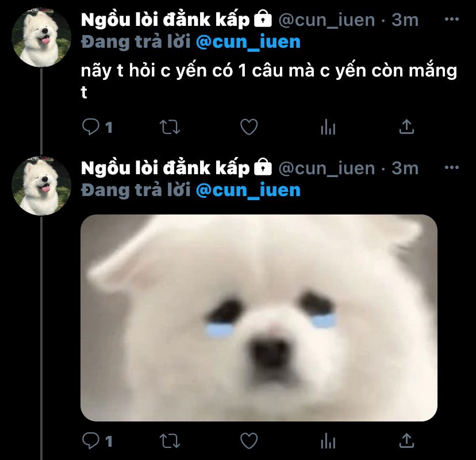The image size is (476, 460).
Task: Retweet the first tweet about c yến
Action: pyautogui.click(x=170, y=127)
